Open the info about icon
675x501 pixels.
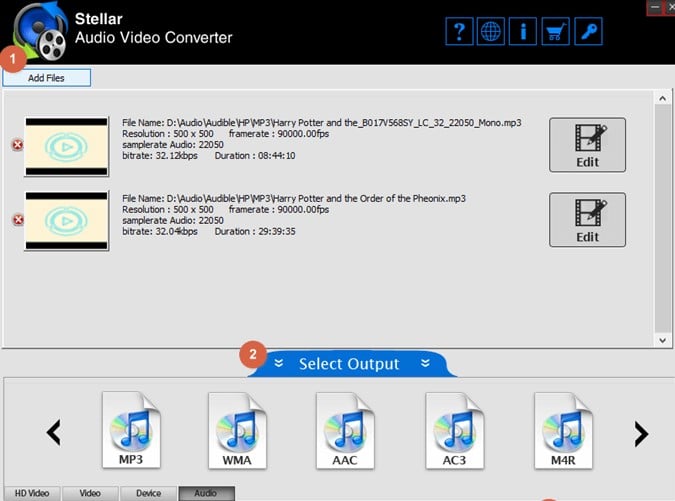pos(523,31)
